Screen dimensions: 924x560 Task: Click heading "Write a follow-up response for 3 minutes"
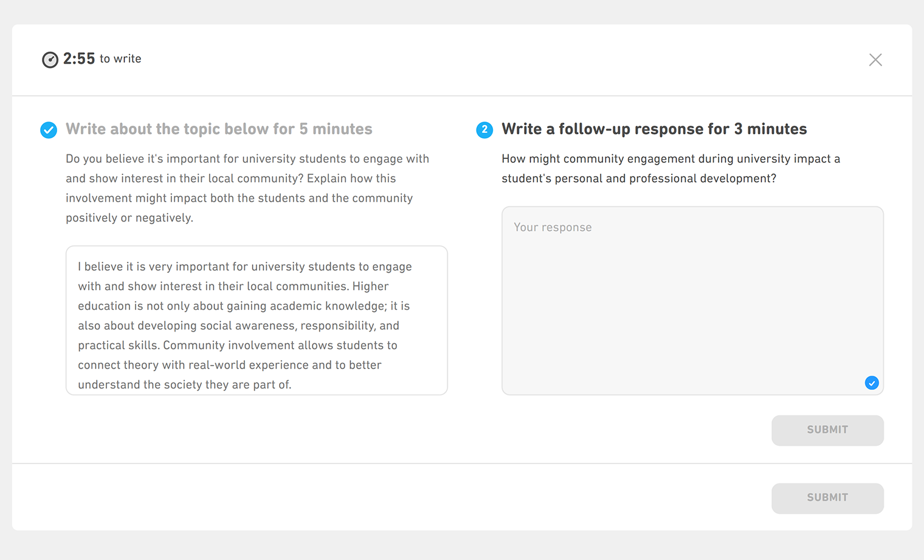pos(654,129)
